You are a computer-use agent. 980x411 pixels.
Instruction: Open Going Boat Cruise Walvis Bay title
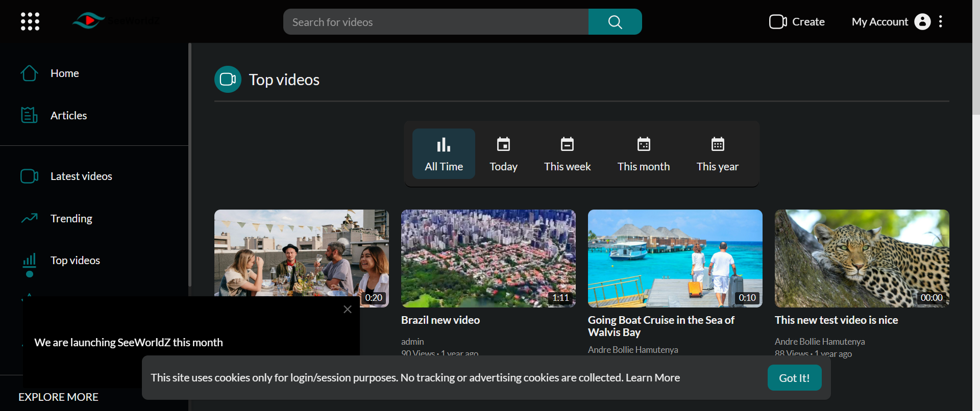[x=661, y=326]
